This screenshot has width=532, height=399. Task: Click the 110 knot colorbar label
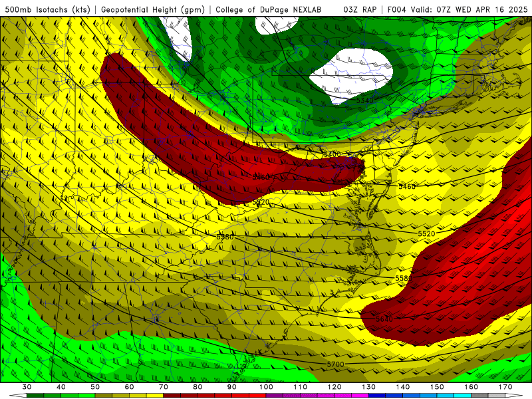[301, 387]
